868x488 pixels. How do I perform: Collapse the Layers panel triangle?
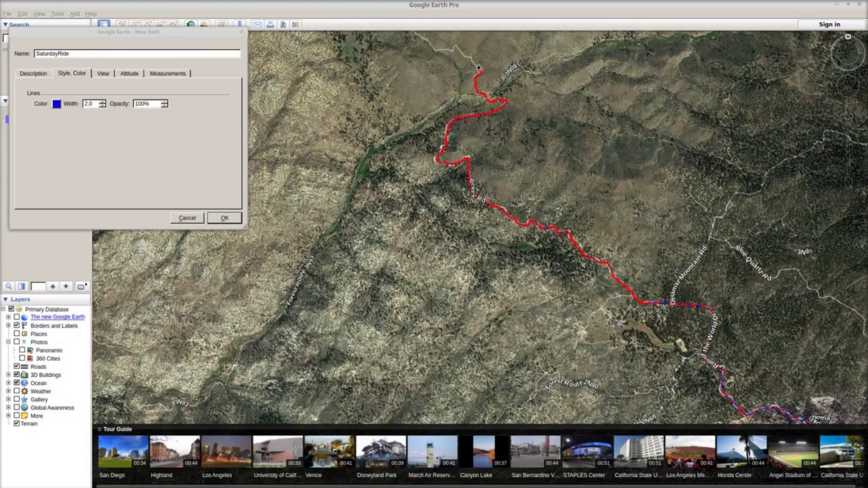(x=5, y=299)
